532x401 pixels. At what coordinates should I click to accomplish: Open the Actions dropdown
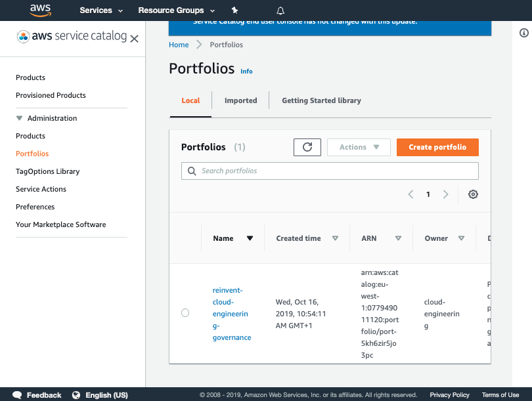coord(359,147)
